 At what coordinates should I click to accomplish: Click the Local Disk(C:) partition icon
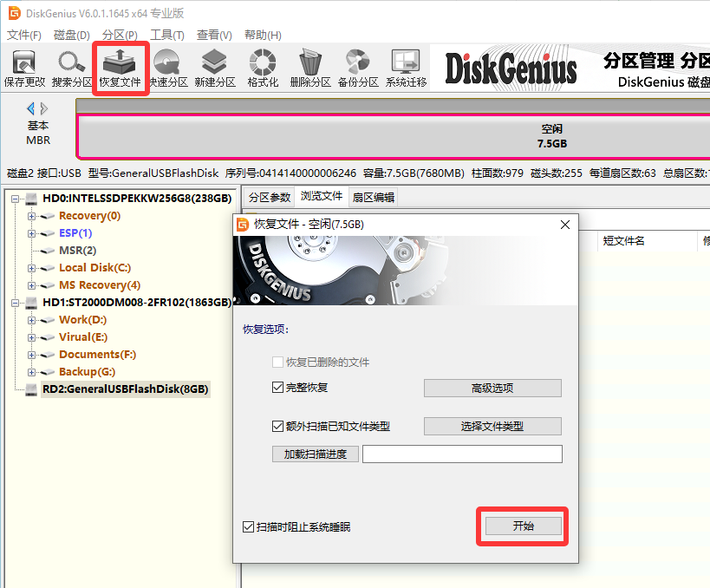pyautogui.click(x=47, y=268)
